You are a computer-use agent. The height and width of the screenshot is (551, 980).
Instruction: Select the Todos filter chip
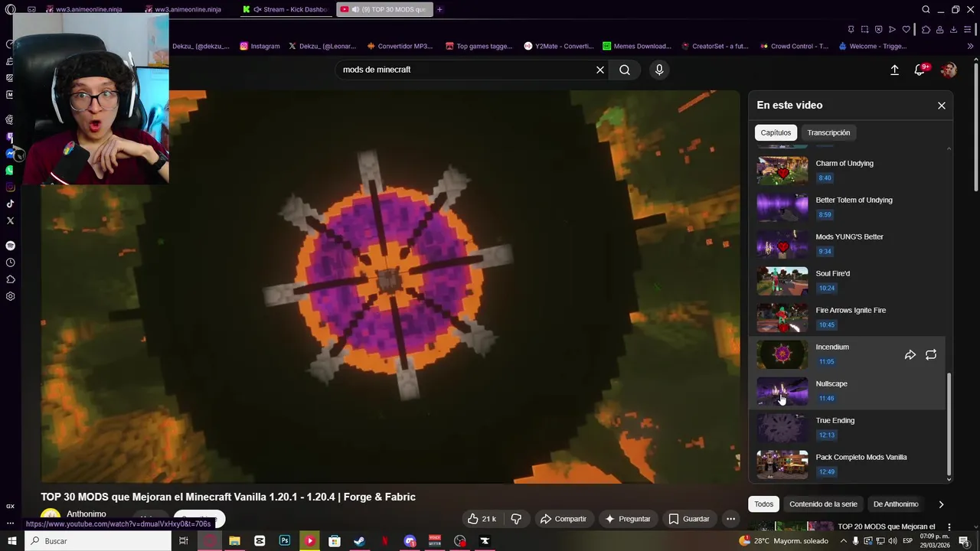(764, 504)
